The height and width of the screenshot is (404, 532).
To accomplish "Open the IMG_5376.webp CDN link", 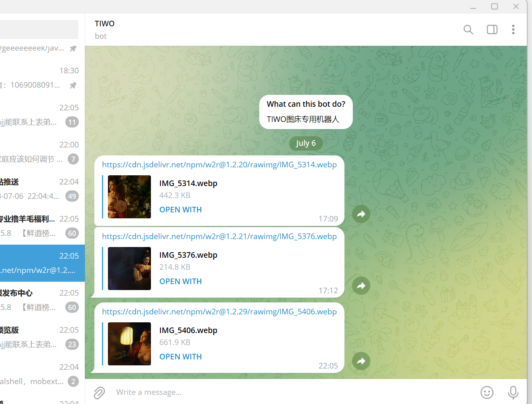I will [x=219, y=236].
